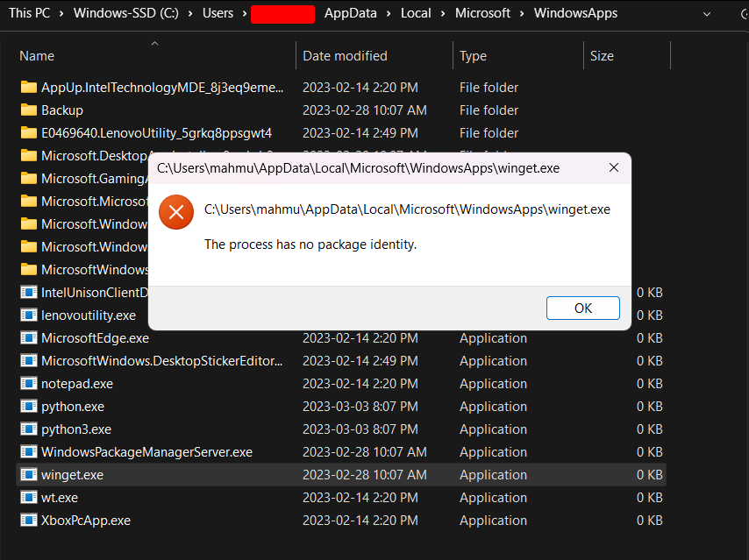Expand the chevron after the Users breadcrumb
The image size is (749, 560).
(246, 13)
